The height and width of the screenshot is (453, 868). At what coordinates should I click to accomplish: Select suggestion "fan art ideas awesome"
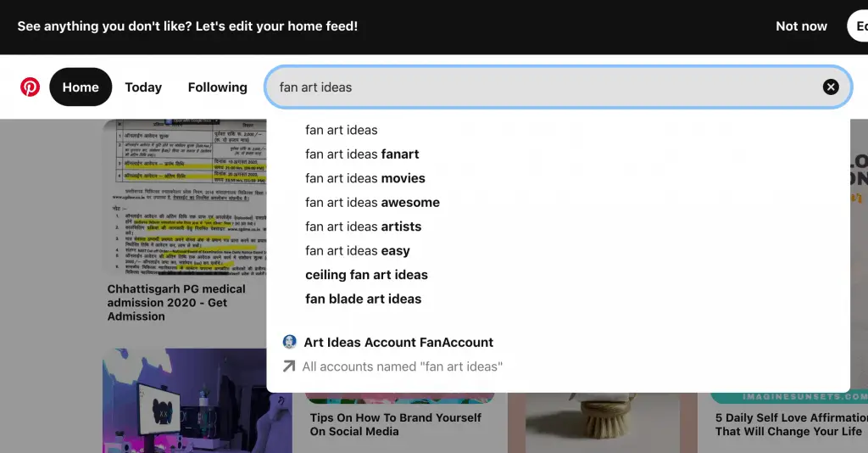click(372, 202)
